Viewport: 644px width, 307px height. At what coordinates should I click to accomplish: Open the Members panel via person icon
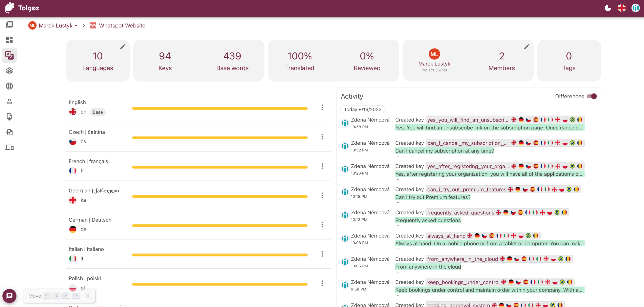(x=10, y=101)
